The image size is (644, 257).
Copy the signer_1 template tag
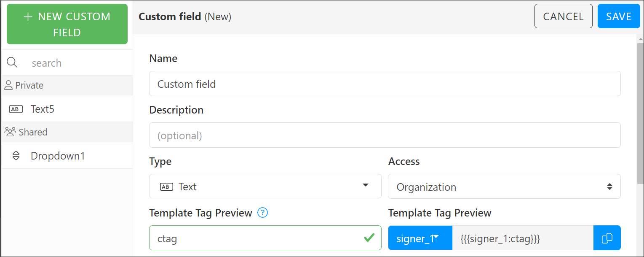(607, 238)
